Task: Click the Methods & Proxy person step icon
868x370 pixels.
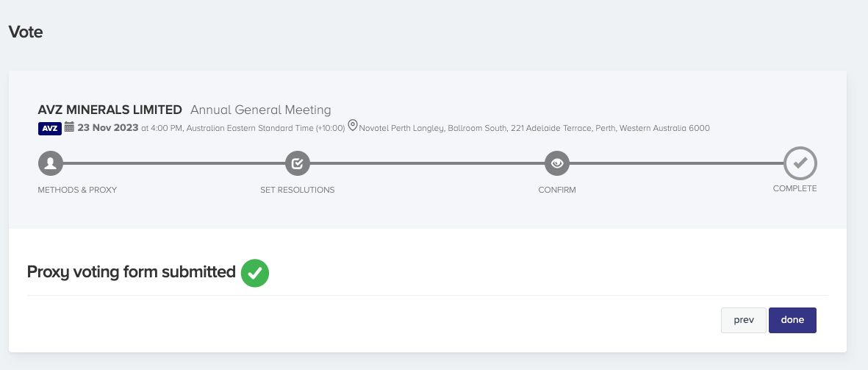Action: (x=50, y=163)
